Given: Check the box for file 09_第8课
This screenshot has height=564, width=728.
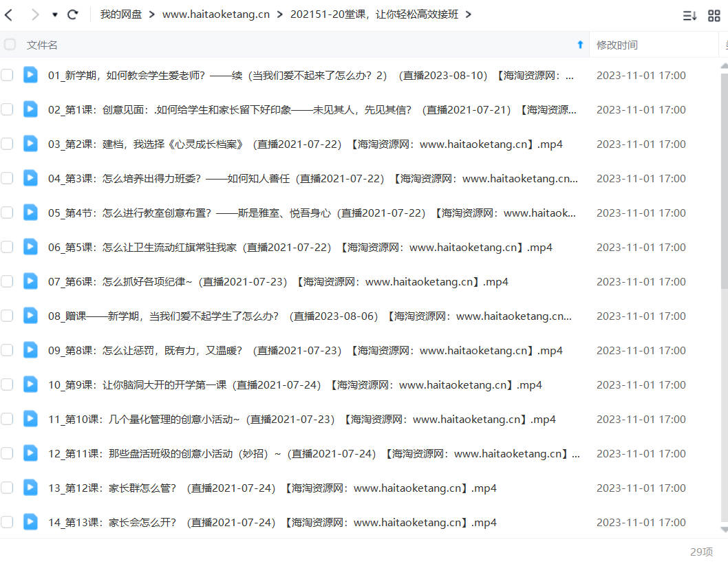Looking at the screenshot, I should [7, 349].
